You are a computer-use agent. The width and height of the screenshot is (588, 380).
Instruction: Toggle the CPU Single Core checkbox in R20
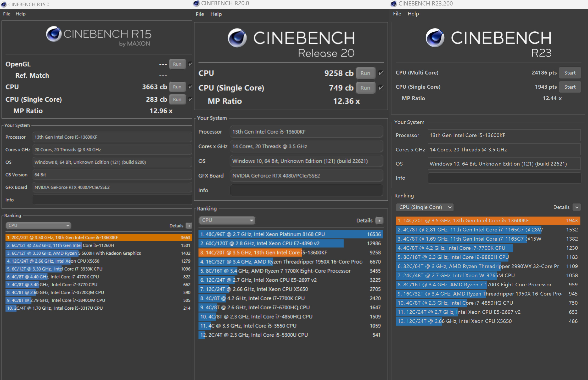click(x=381, y=88)
